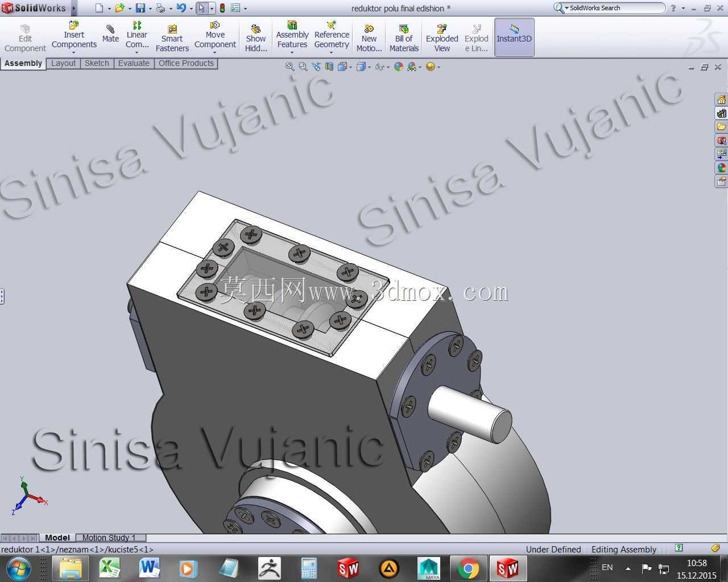Click the Open file icon

pyautogui.click(x=119, y=8)
